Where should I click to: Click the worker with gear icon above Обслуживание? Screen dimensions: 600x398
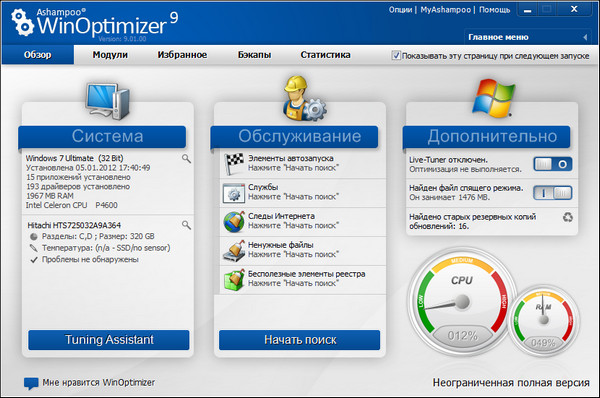click(304, 98)
